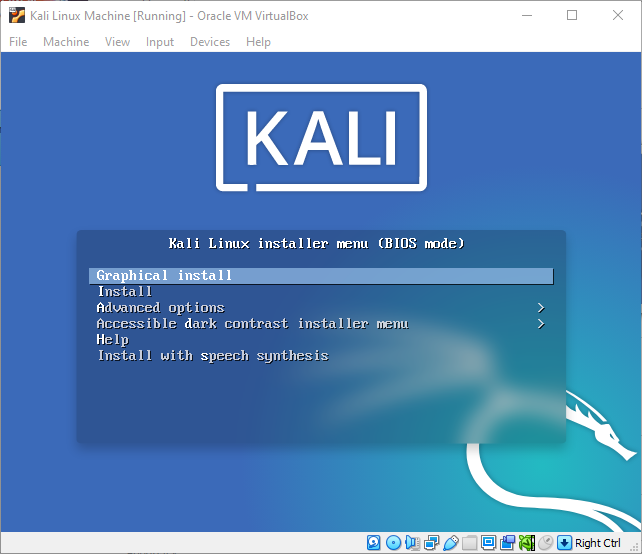Click the window resize grip corner
The width and height of the screenshot is (642, 554).
tap(635, 547)
